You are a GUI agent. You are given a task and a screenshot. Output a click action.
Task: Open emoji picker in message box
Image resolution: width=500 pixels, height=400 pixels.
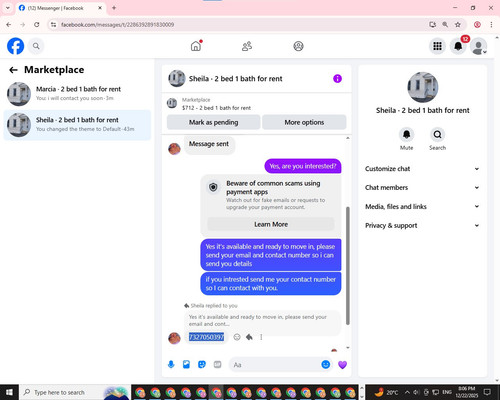tap(326, 364)
